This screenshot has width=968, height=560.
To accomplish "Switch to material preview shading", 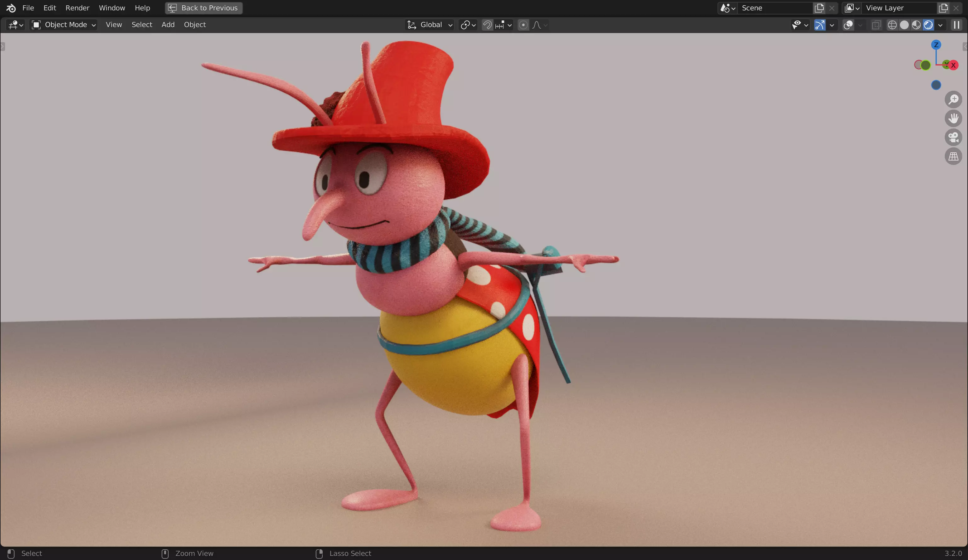I will pyautogui.click(x=916, y=25).
